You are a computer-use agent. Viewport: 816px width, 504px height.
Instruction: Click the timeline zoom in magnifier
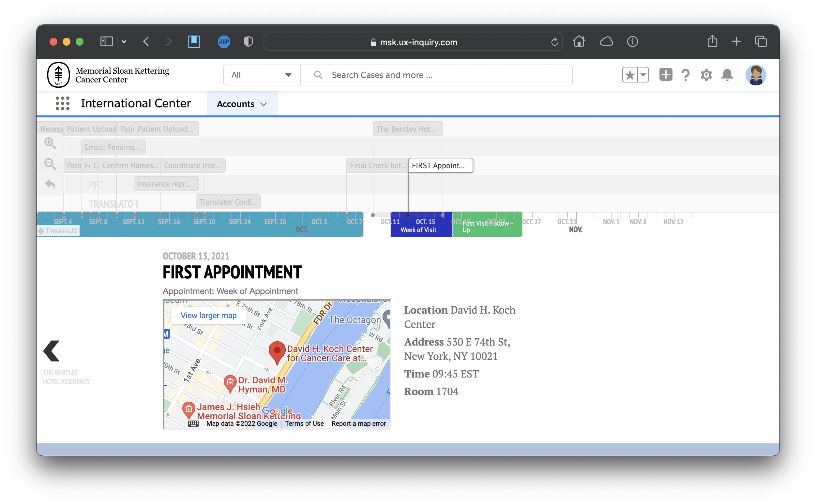50,143
